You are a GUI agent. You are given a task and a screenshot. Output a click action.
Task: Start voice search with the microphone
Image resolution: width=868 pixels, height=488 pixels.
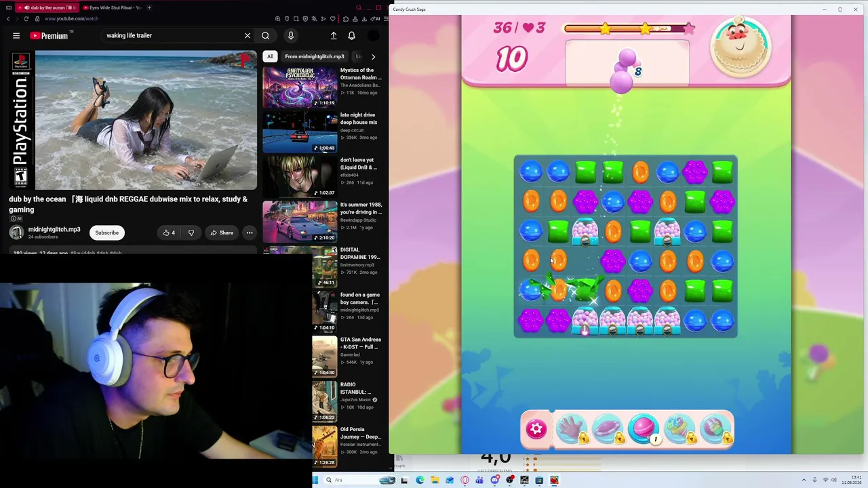pos(291,36)
